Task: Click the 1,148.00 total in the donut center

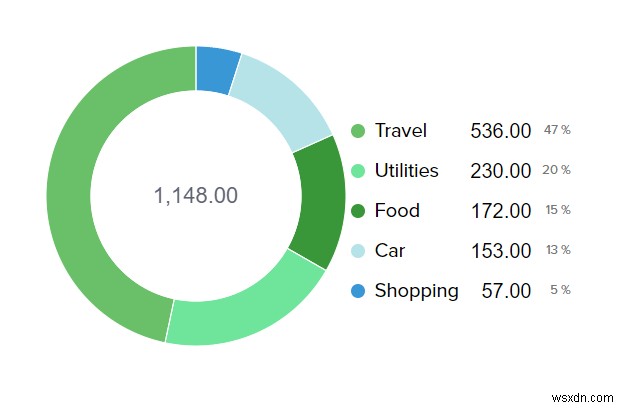Action: [196, 196]
